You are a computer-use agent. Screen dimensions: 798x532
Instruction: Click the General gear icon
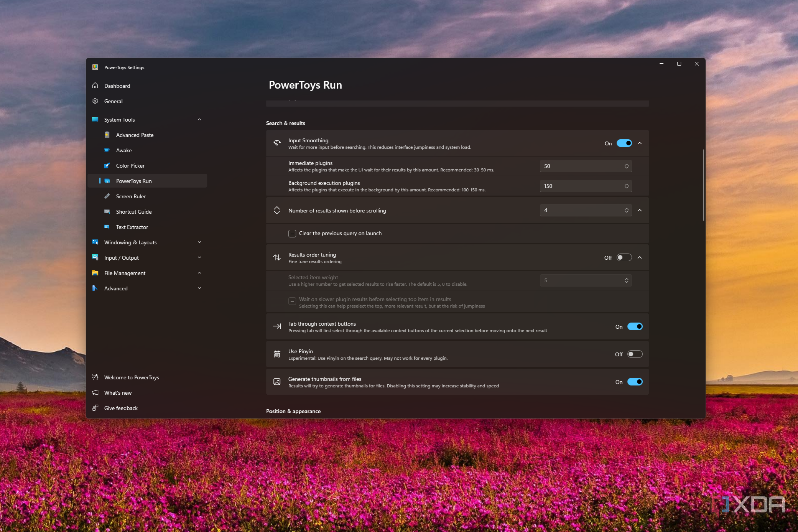tap(95, 101)
